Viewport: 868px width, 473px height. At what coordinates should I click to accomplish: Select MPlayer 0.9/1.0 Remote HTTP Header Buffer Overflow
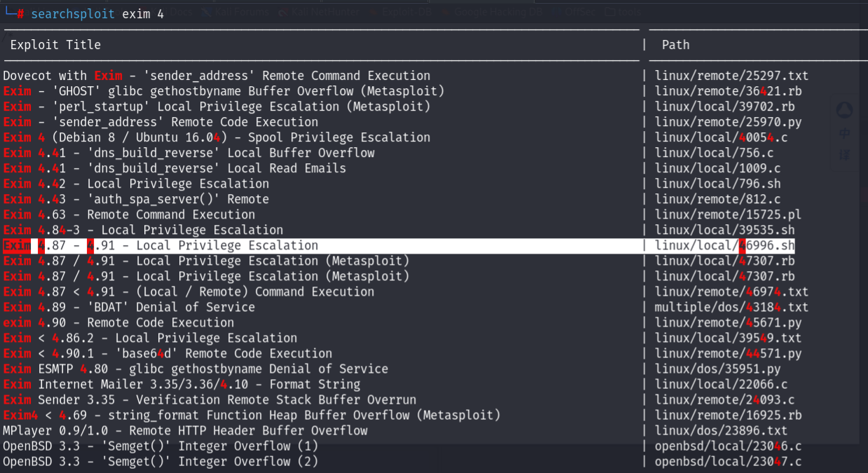pos(185,430)
